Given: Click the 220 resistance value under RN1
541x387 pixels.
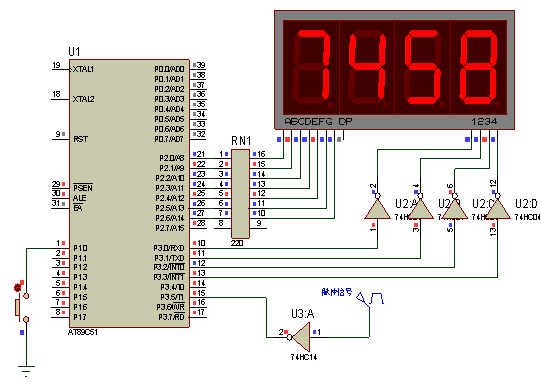Looking at the screenshot, I should (237, 243).
